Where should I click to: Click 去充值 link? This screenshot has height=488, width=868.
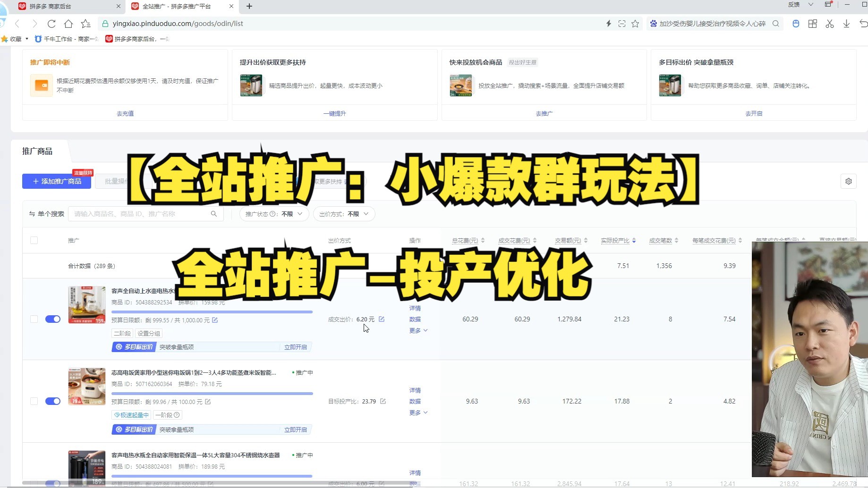pyautogui.click(x=125, y=113)
